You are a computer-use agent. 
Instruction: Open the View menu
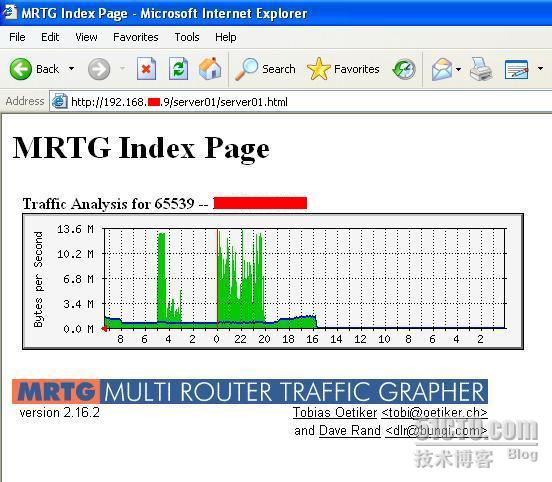pos(86,37)
